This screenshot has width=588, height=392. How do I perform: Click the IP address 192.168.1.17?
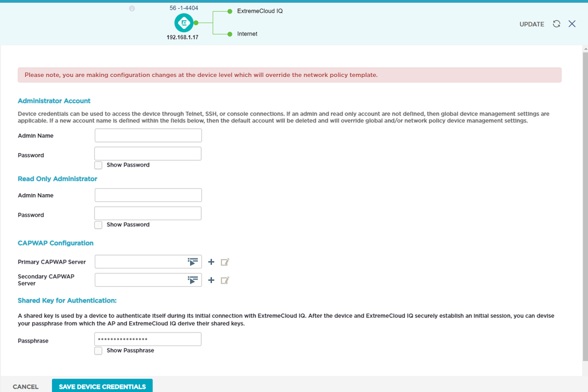(x=182, y=37)
